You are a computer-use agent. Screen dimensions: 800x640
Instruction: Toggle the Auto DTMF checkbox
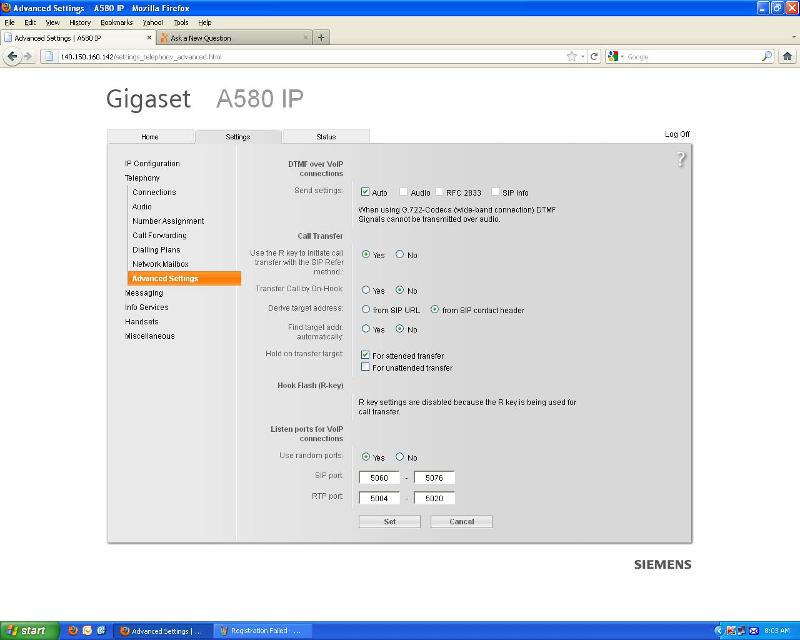click(x=365, y=191)
